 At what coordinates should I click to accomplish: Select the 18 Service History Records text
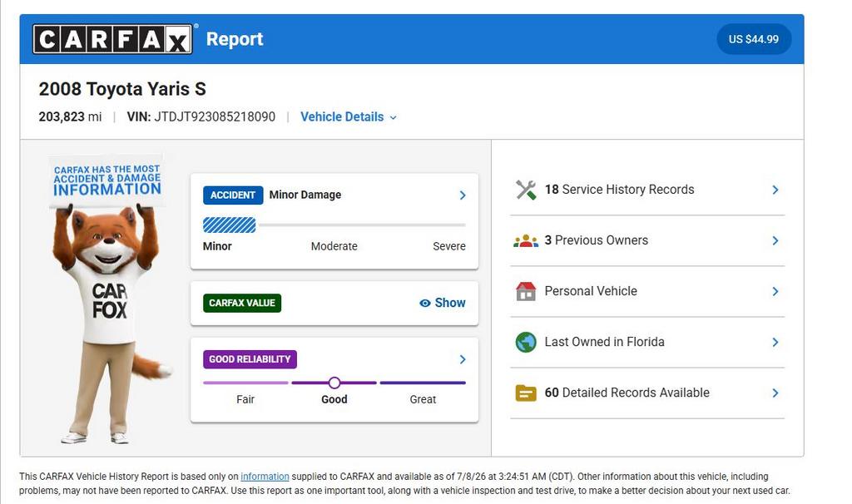pos(619,190)
